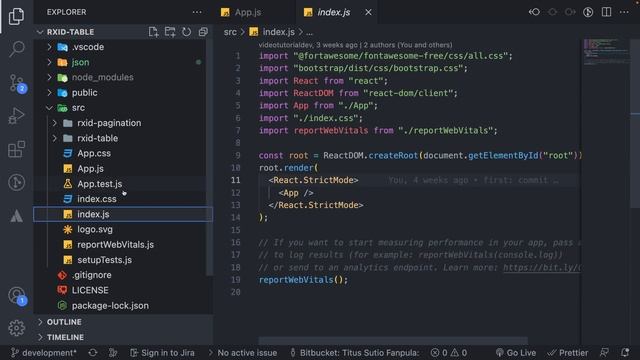Click the feedback icon in status bar
The height and width of the screenshot is (360, 640).
(604, 353)
